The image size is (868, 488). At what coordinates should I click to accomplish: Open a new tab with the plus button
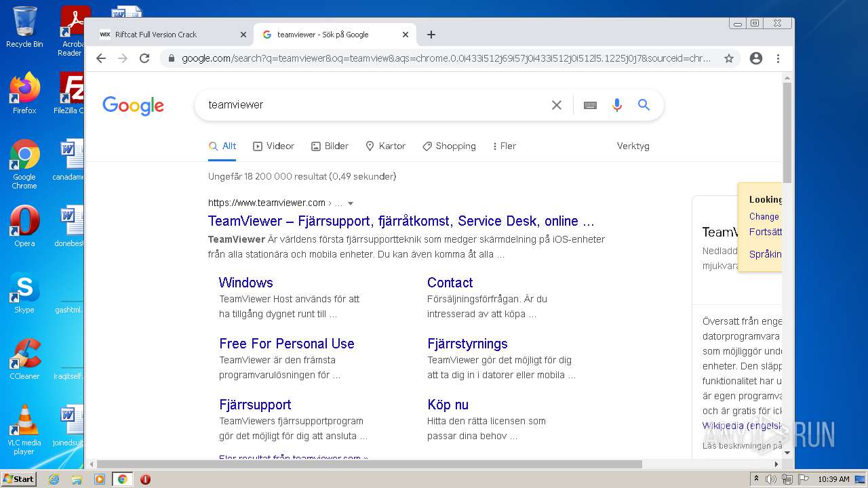coord(431,35)
